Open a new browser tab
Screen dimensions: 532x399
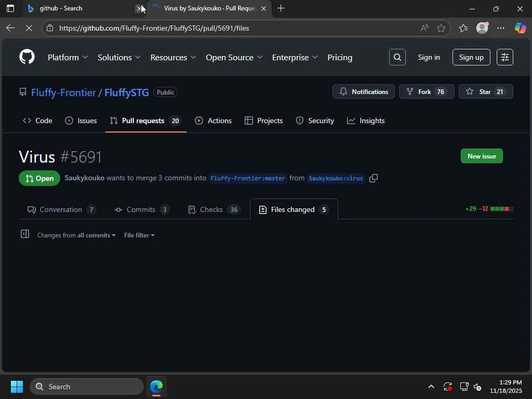tap(281, 8)
